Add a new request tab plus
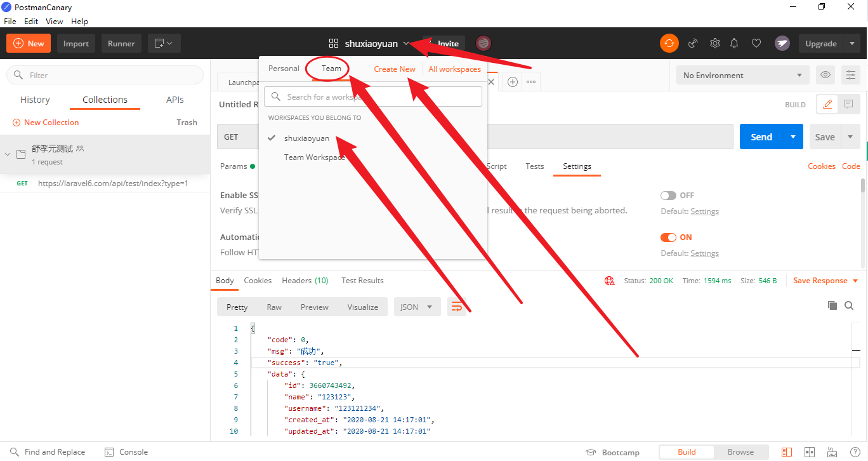Image resolution: width=868 pixels, height=461 pixels. click(x=513, y=82)
